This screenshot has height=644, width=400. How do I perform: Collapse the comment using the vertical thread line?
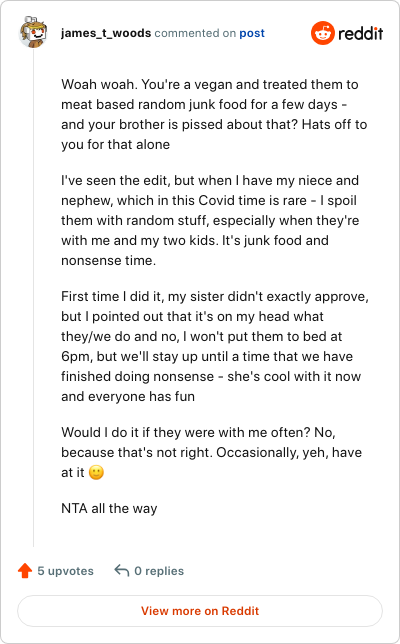coord(34,298)
